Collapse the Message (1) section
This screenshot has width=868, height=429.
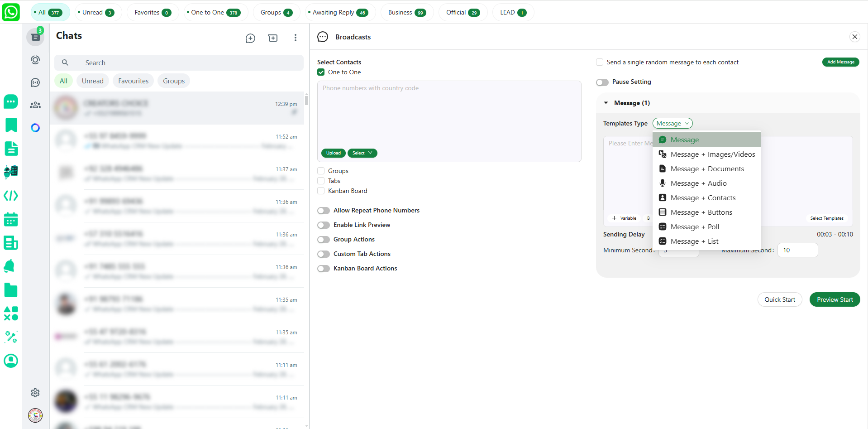(x=606, y=103)
